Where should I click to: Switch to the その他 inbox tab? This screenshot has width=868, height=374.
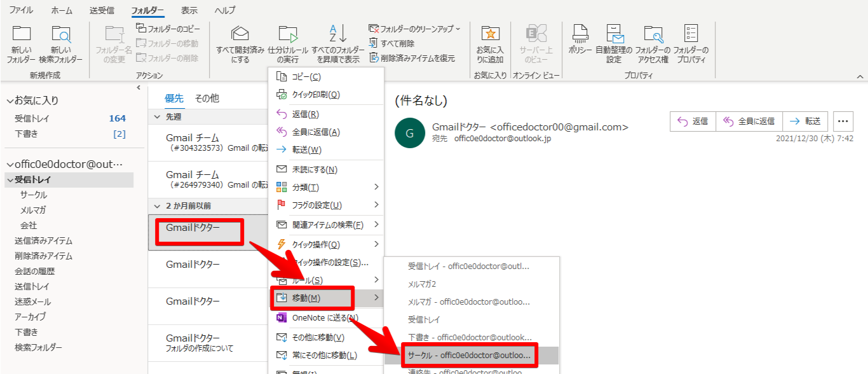click(207, 98)
